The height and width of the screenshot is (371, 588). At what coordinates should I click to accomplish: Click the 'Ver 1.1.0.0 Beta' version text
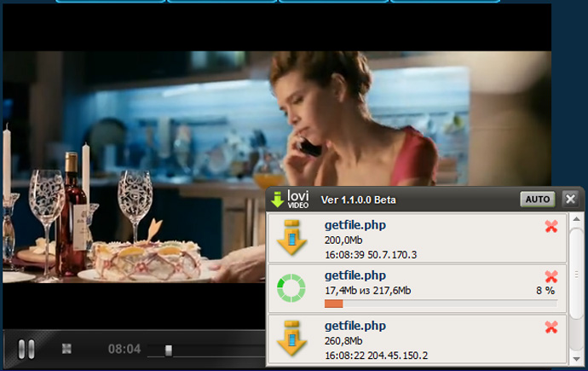[x=358, y=200]
